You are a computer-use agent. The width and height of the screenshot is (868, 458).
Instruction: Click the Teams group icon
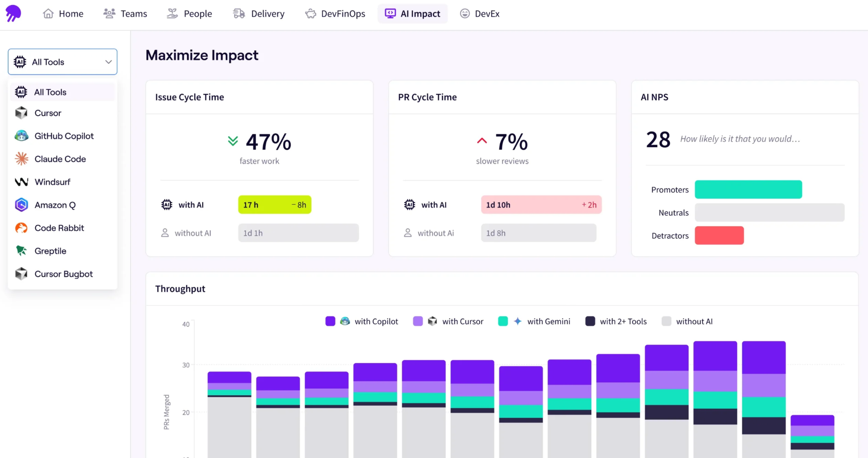coord(109,14)
